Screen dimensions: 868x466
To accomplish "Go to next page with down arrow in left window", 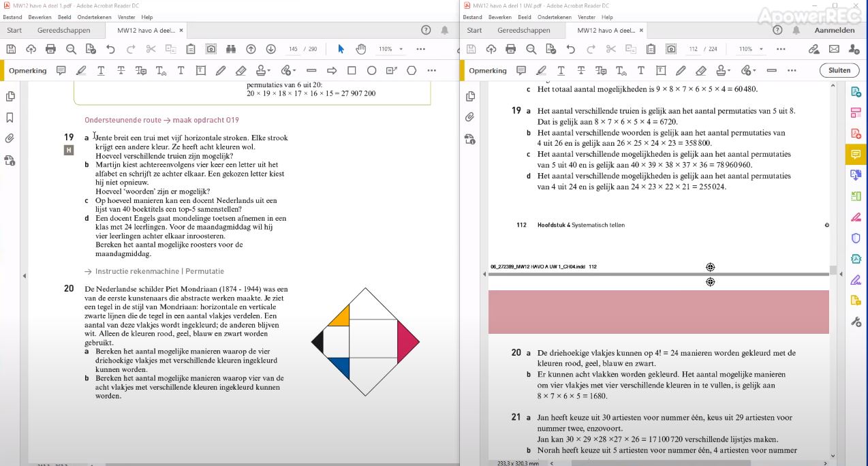I will (270, 49).
